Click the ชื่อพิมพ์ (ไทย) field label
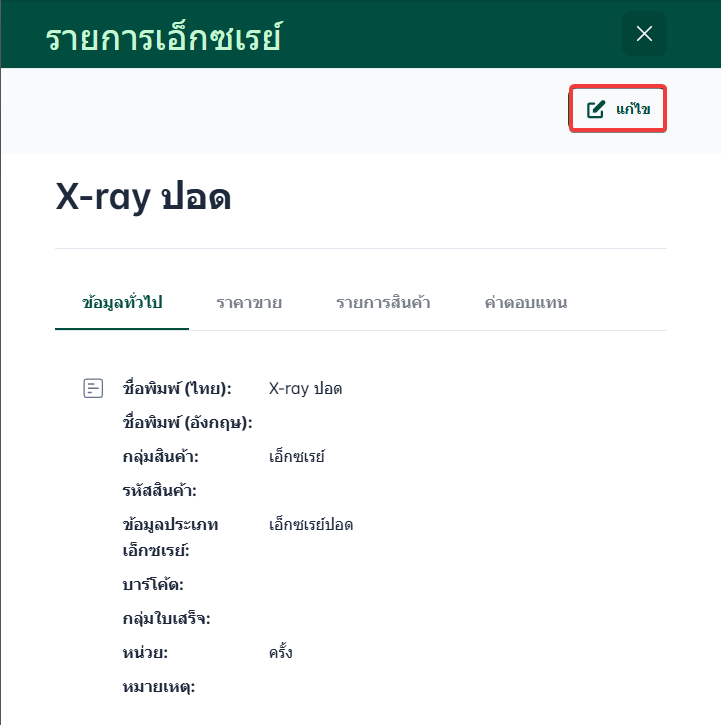The width and height of the screenshot is (721, 725). pos(177,388)
